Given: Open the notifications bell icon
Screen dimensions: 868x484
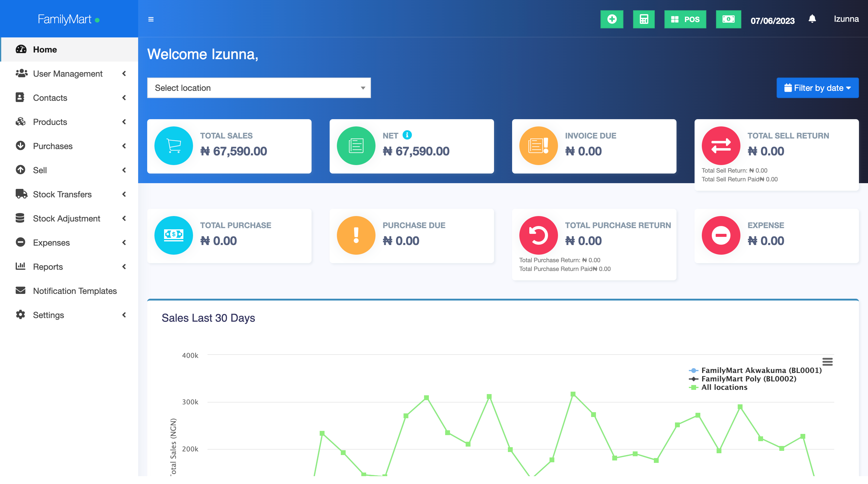Looking at the screenshot, I should (812, 18).
